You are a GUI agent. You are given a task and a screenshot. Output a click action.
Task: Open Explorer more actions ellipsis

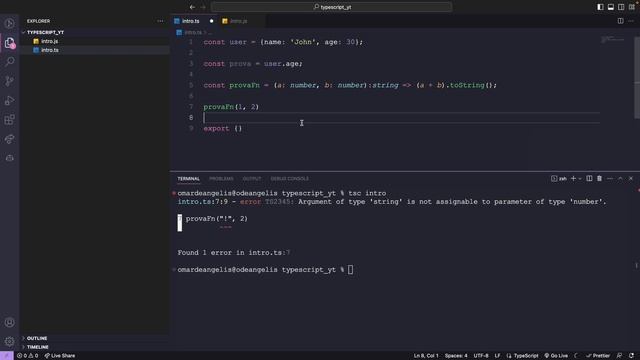point(160,21)
